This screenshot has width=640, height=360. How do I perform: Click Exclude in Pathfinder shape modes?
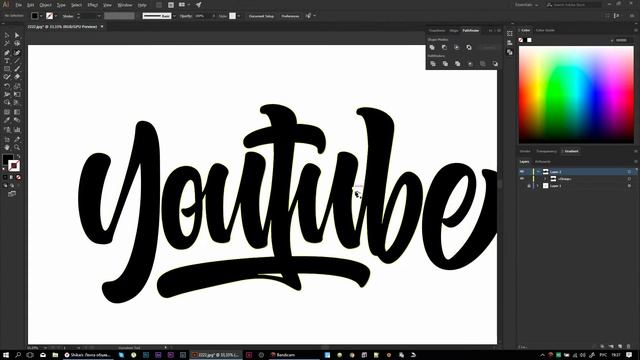(469, 47)
